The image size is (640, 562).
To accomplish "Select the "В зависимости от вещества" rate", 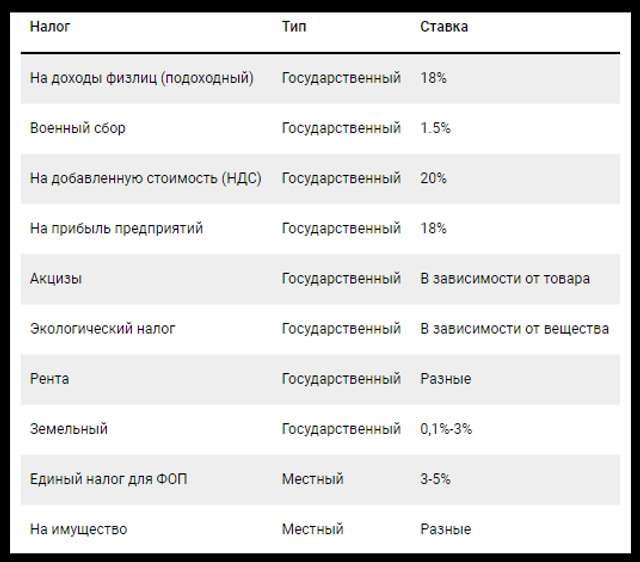I will (514, 328).
